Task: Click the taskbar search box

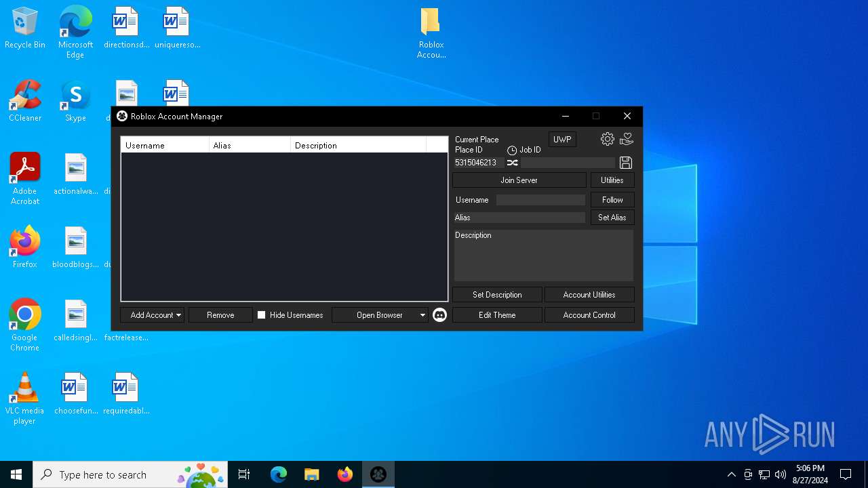Action: (x=131, y=474)
